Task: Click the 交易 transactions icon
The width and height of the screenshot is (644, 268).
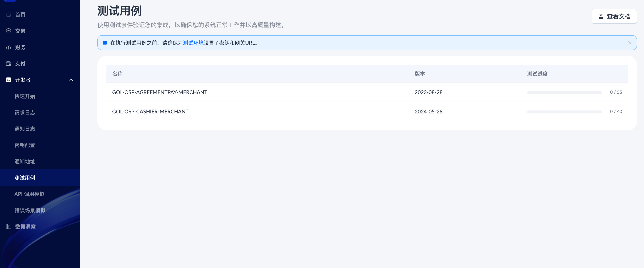Action: [9, 31]
